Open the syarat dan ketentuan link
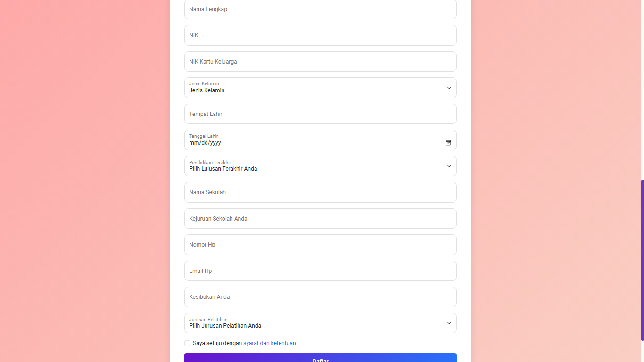 (269, 343)
